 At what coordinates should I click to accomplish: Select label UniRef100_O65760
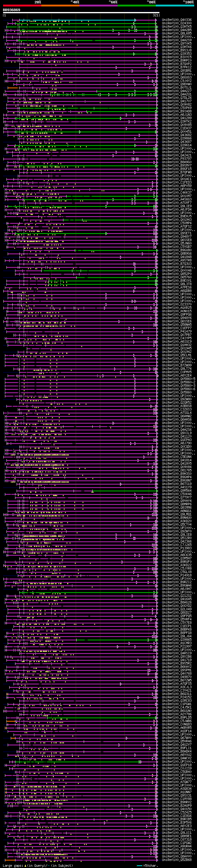pos(176,277)
